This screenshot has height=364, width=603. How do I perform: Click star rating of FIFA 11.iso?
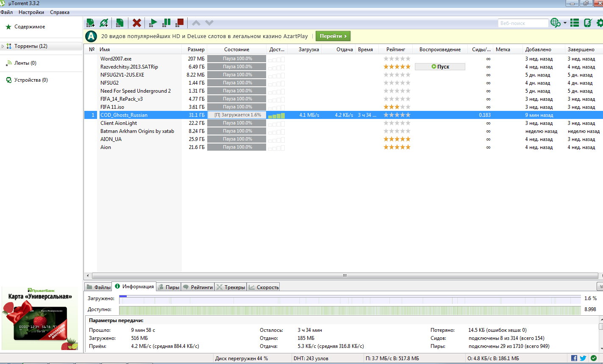point(397,107)
